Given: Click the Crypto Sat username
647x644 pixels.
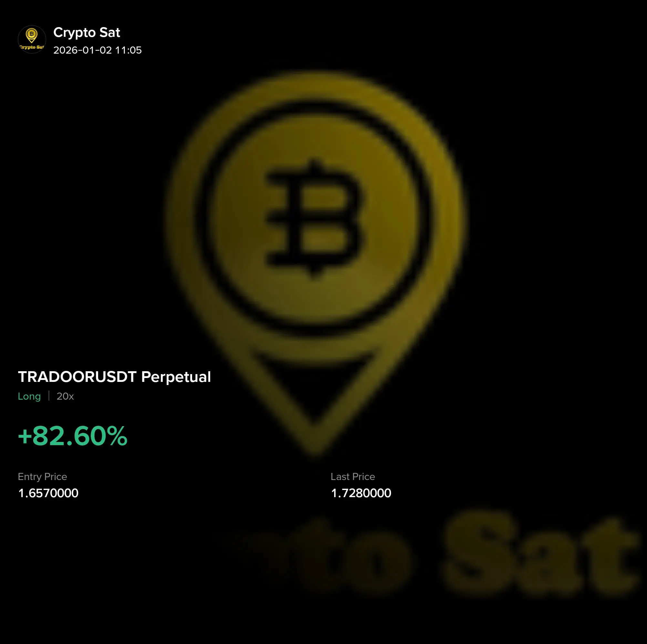Looking at the screenshot, I should [x=87, y=33].
